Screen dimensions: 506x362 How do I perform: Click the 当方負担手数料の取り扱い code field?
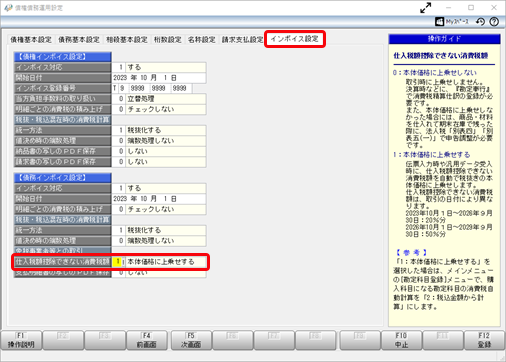119,99
